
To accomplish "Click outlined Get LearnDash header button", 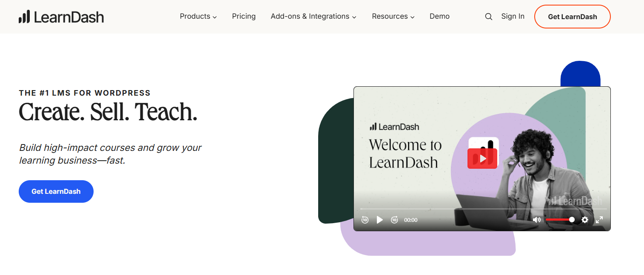I will tap(573, 17).
